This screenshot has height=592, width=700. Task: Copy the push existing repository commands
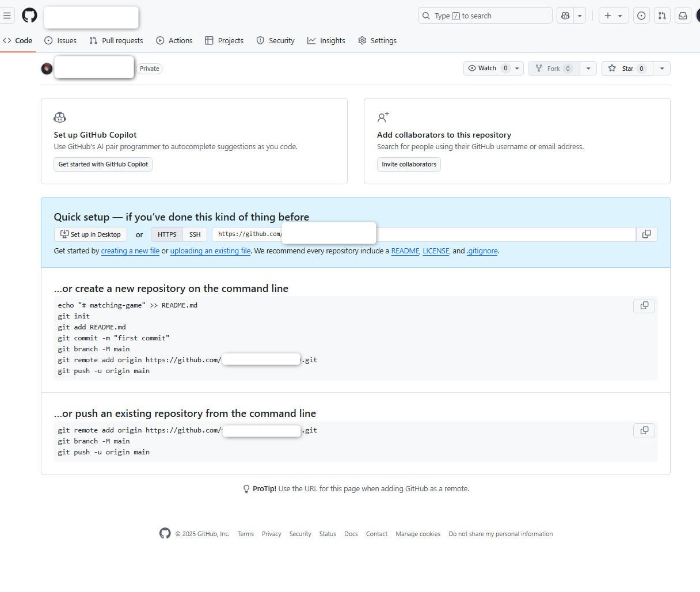[x=644, y=430]
